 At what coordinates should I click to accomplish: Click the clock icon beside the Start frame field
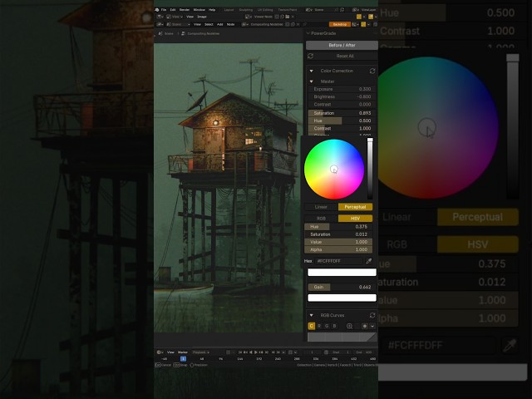(x=326, y=352)
